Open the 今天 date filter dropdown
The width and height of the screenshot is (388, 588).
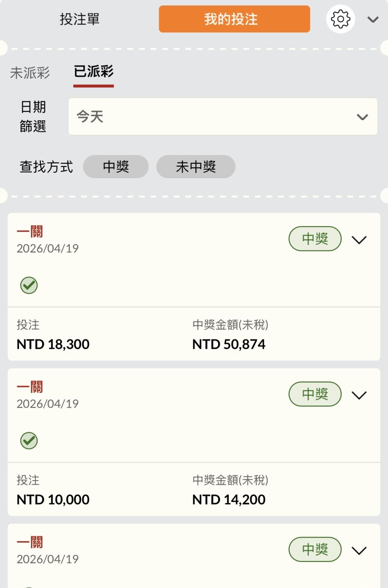(x=223, y=117)
